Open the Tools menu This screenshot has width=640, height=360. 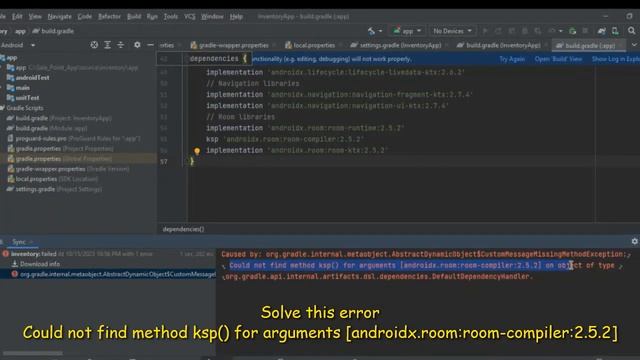(171, 17)
